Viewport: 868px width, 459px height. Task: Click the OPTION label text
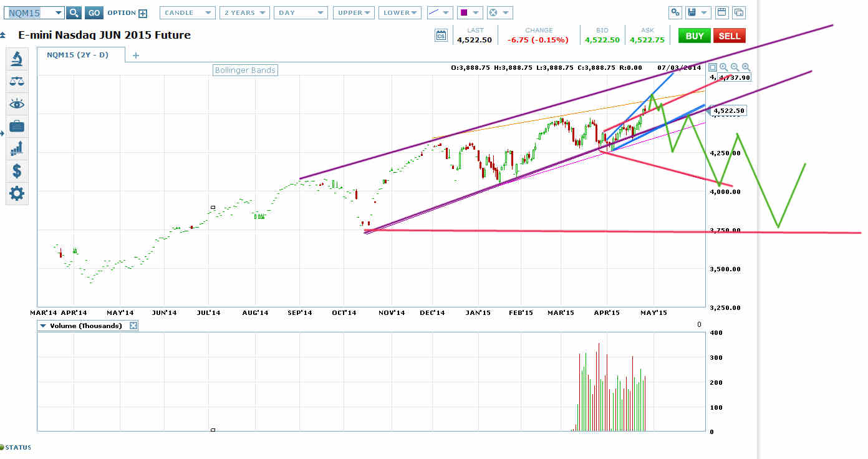click(x=122, y=12)
